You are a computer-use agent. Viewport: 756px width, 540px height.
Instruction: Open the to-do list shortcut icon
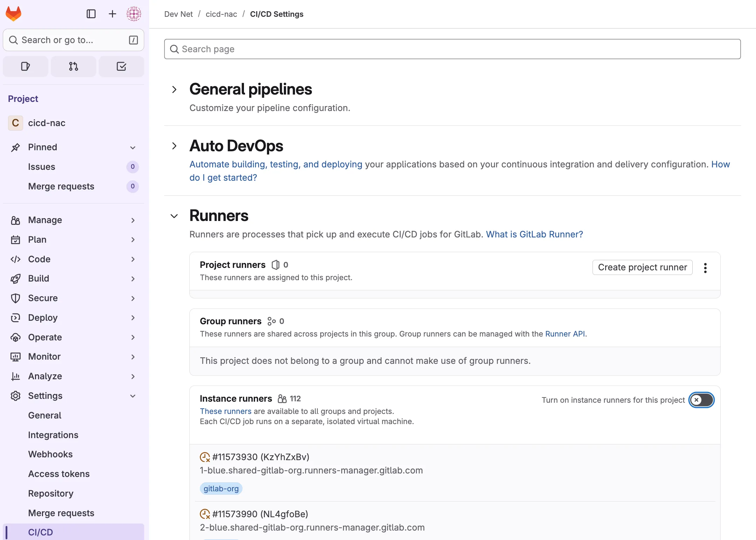click(x=121, y=66)
